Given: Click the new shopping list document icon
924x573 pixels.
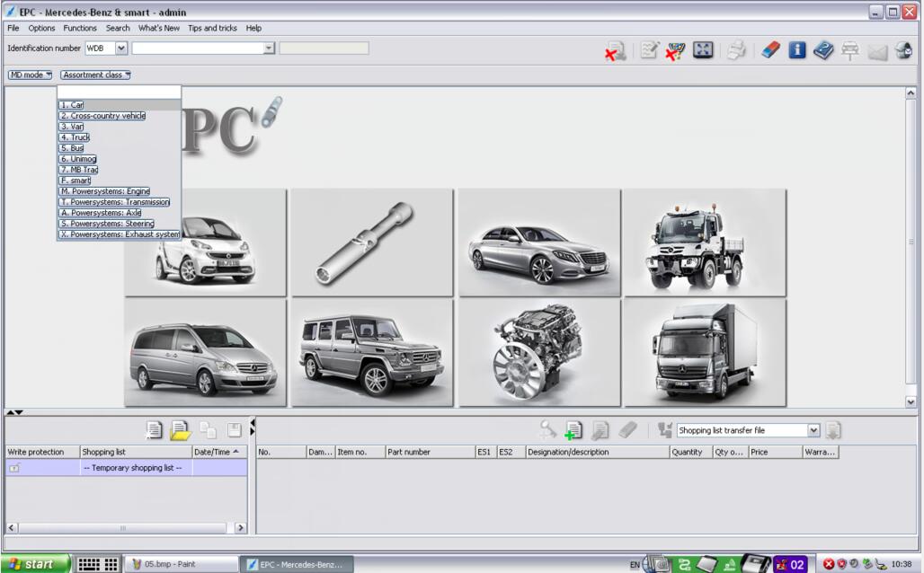Looking at the screenshot, I should [x=154, y=430].
